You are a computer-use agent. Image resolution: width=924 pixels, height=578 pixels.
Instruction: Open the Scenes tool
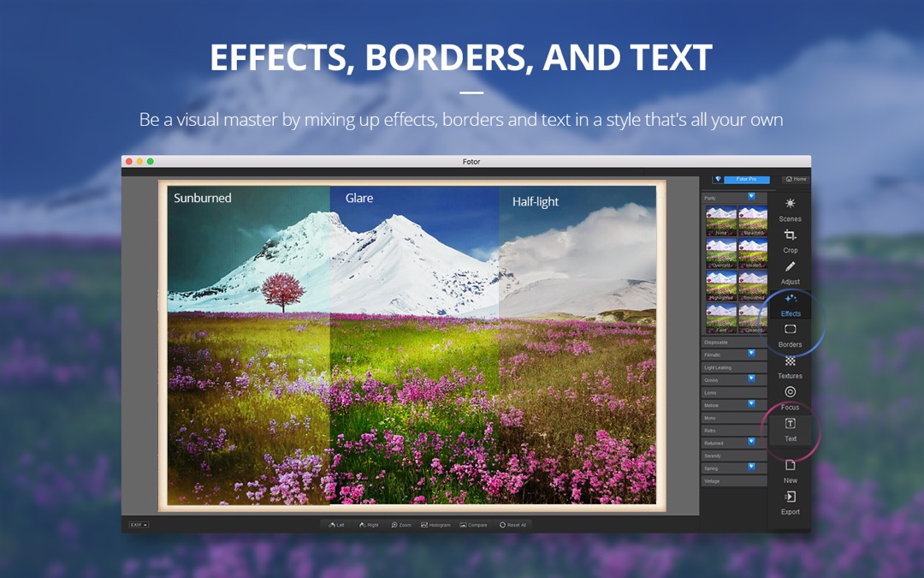790,210
